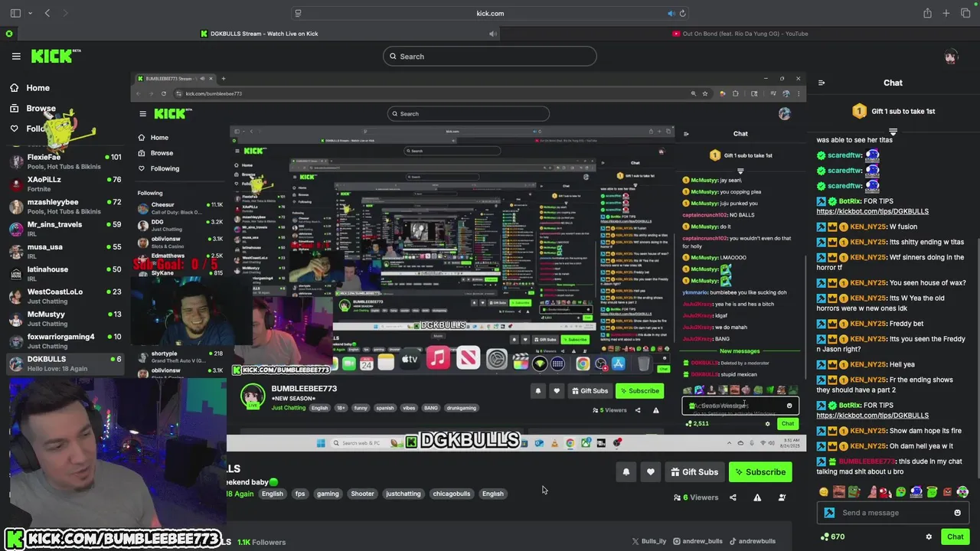
Task: Mute the DGKBULLS Stream tab speaker
Action: 493,34
